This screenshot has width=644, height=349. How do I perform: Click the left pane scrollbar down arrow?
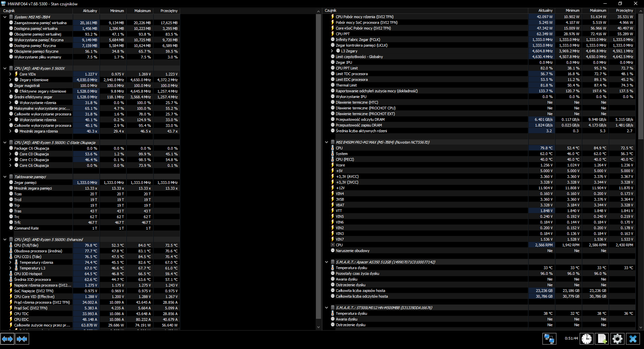(x=318, y=327)
